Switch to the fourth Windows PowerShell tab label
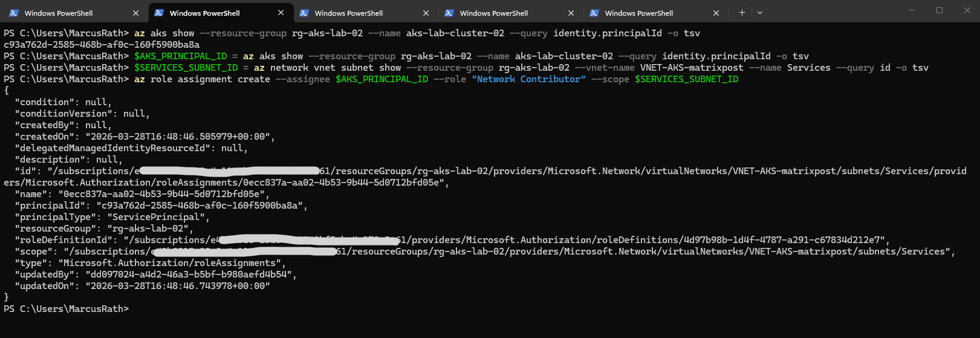 click(x=493, y=13)
